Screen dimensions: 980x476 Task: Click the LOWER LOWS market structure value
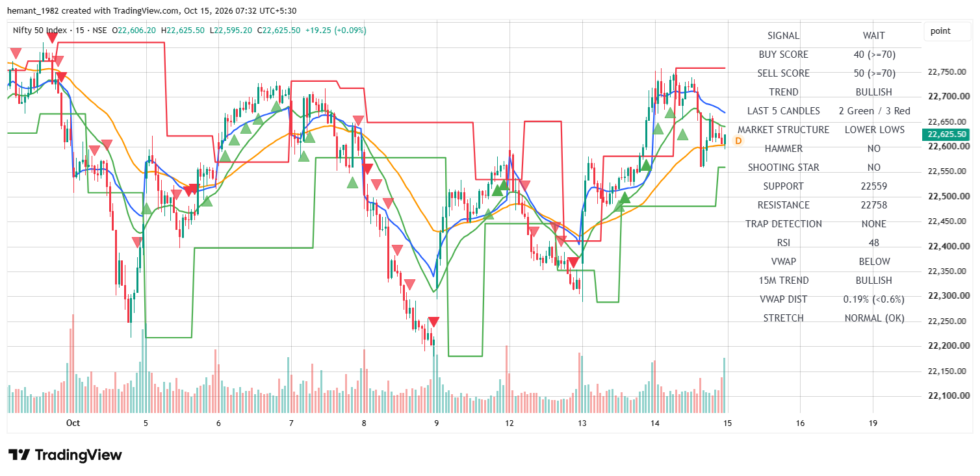(874, 130)
